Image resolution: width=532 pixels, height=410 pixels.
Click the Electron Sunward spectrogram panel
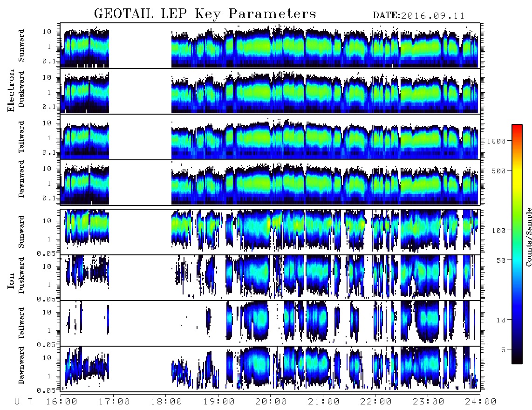[x=270, y=46]
